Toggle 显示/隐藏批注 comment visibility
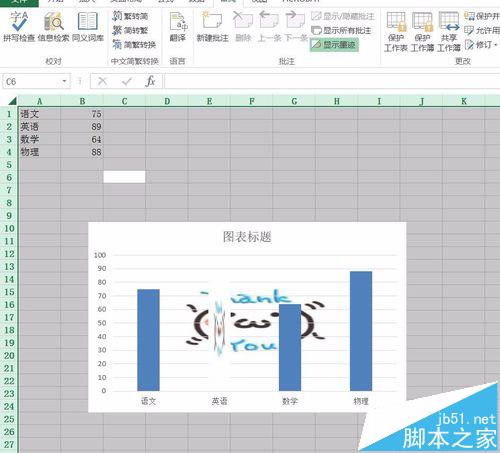This screenshot has height=453, width=500. point(342,16)
